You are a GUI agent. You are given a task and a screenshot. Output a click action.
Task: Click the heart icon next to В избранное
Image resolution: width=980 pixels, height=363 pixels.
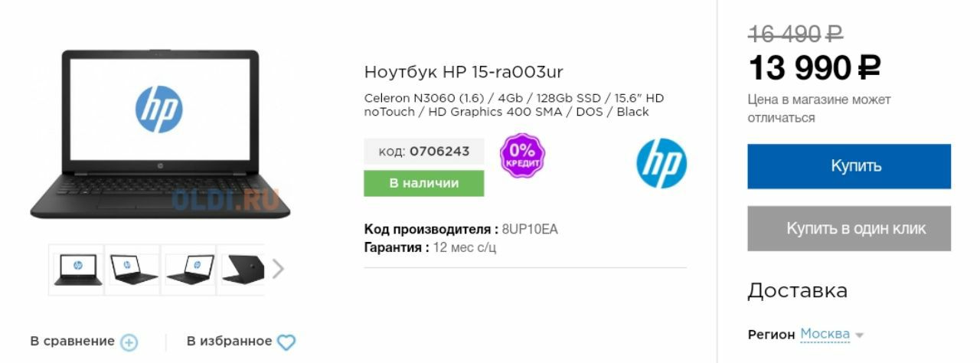pos(286,342)
